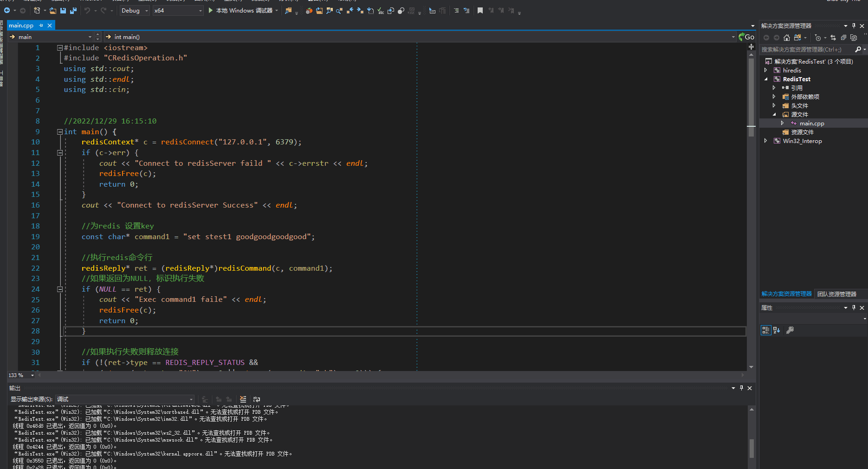
Task: Unpin the 解决方案资源管理器 panel
Action: 854,26
